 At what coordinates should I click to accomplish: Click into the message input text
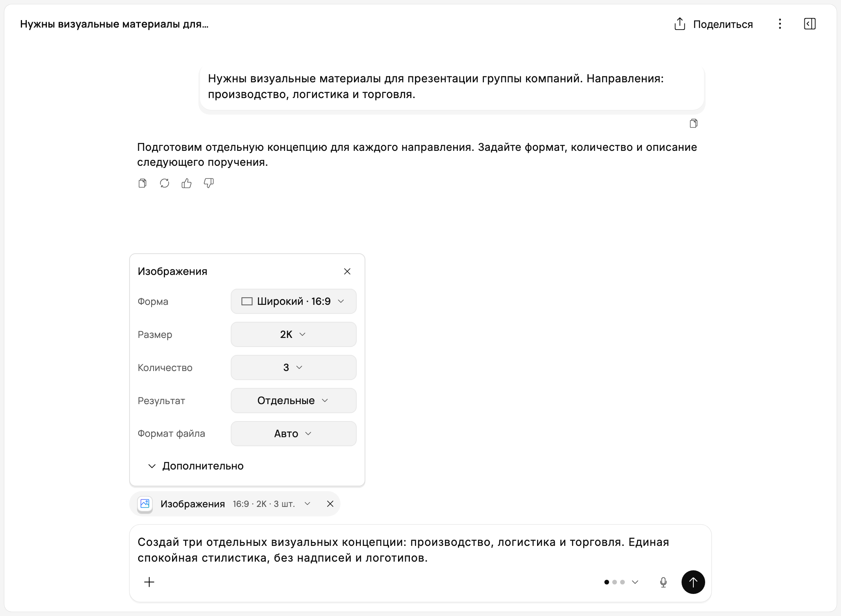point(403,550)
